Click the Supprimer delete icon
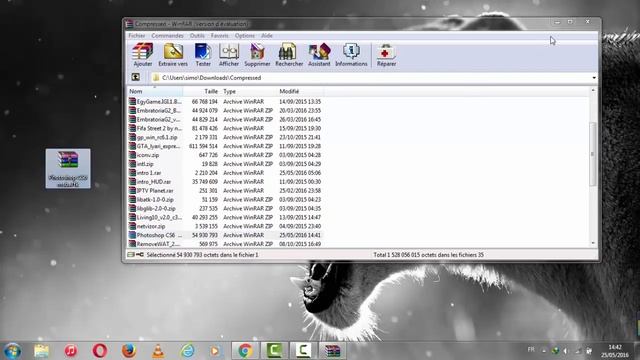Screen dimensions: 640x360 click(257, 55)
